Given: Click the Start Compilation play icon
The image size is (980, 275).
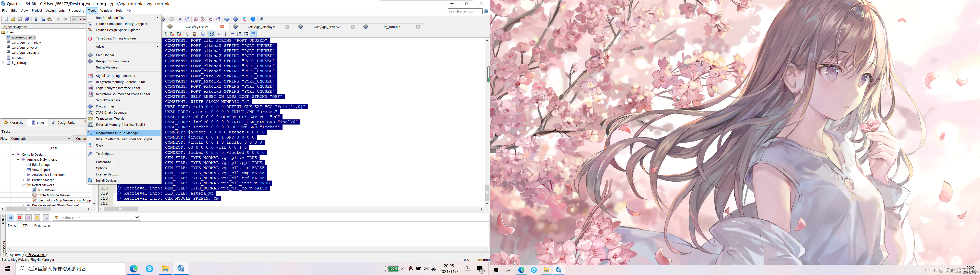Looking at the screenshot, I should (180, 19).
